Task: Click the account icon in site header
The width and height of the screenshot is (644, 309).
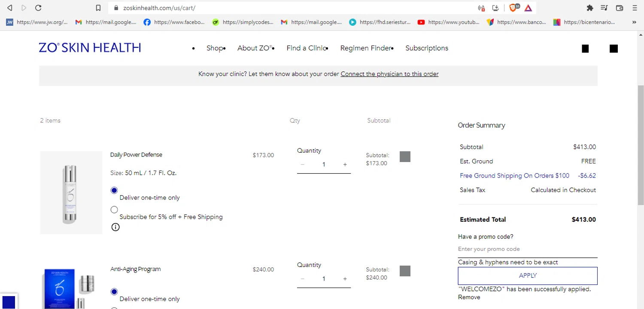Action: point(585,49)
